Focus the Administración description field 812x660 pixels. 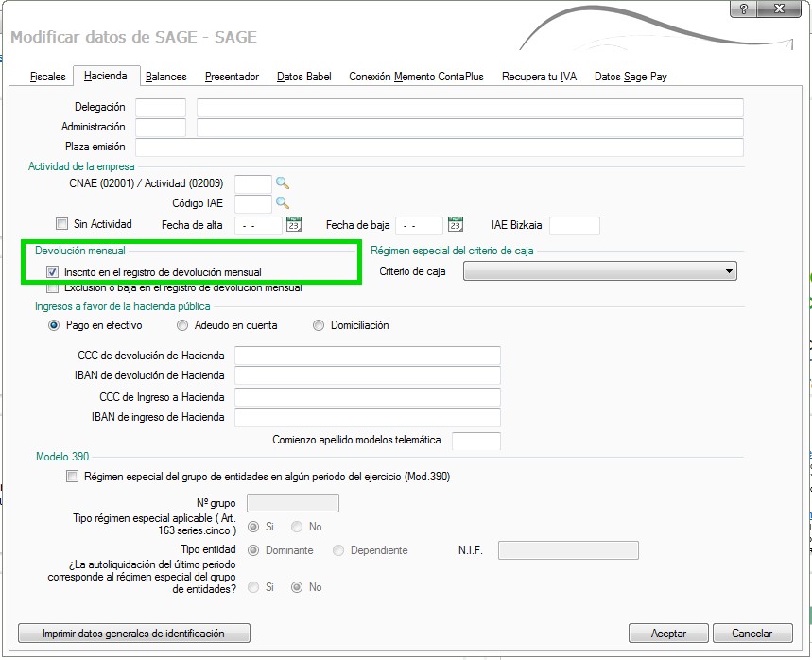tap(470, 128)
